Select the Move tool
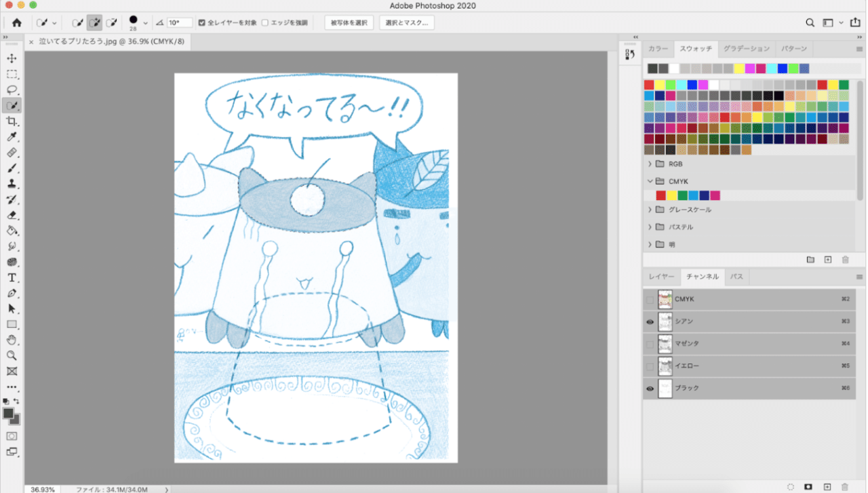 point(12,58)
